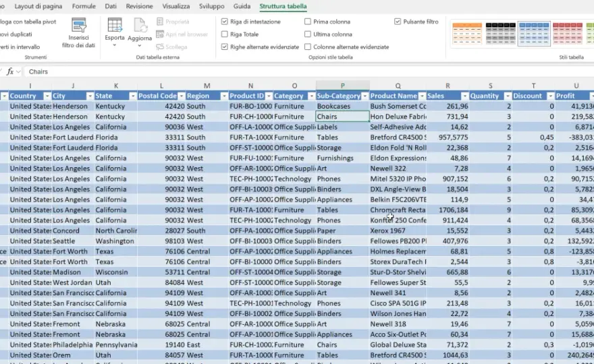The height and width of the screenshot is (364, 594).
Task: Enable Prima colonna checkbox
Action: (x=308, y=22)
